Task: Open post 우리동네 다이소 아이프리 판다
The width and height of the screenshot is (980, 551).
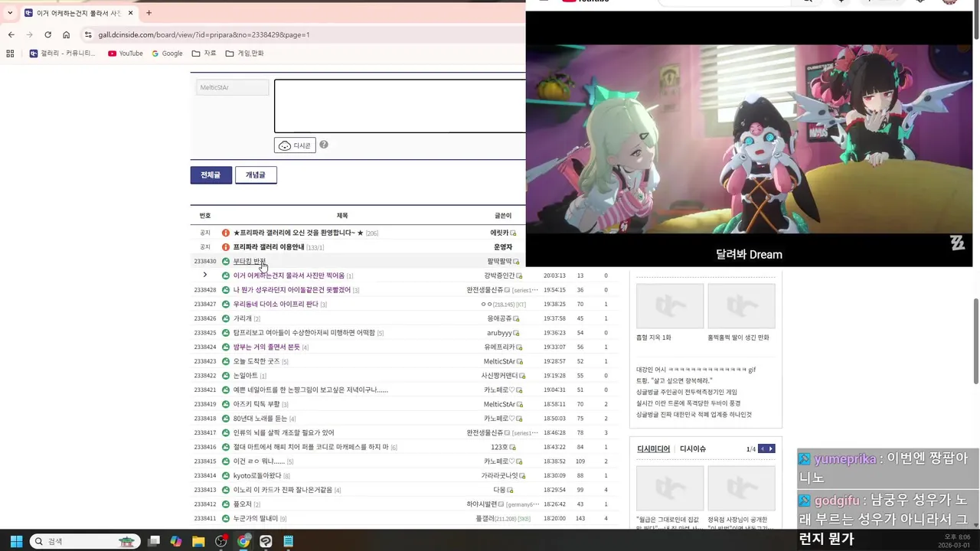Action: (276, 305)
